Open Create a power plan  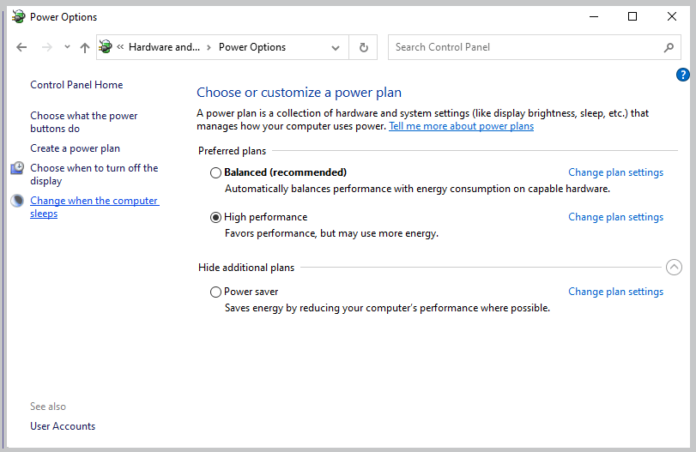tap(75, 148)
